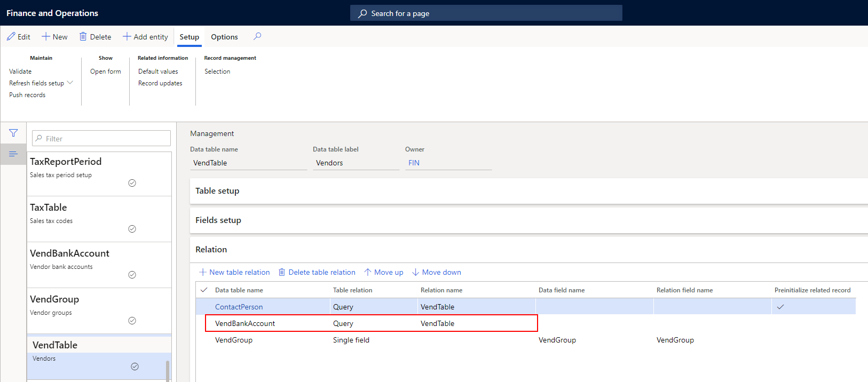Toggle Preinitialize related record for ContactPerson
Viewport: 868px width, 382px height.
pos(780,307)
